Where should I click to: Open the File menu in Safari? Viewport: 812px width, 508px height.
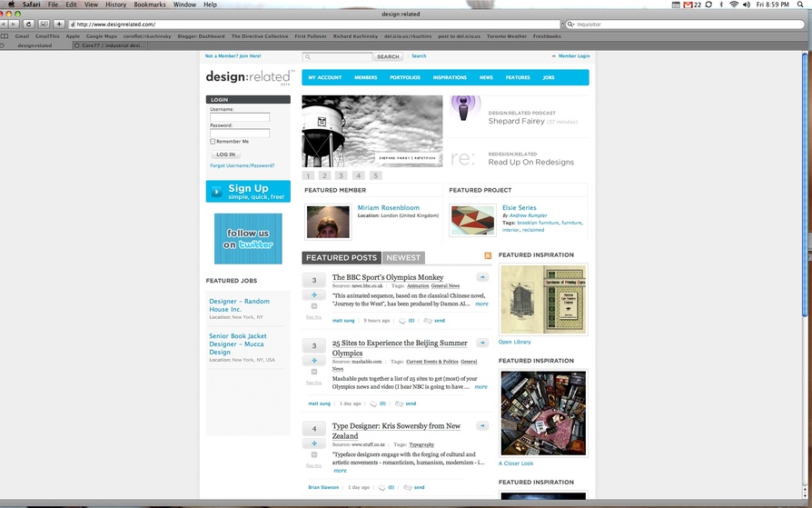53,5
